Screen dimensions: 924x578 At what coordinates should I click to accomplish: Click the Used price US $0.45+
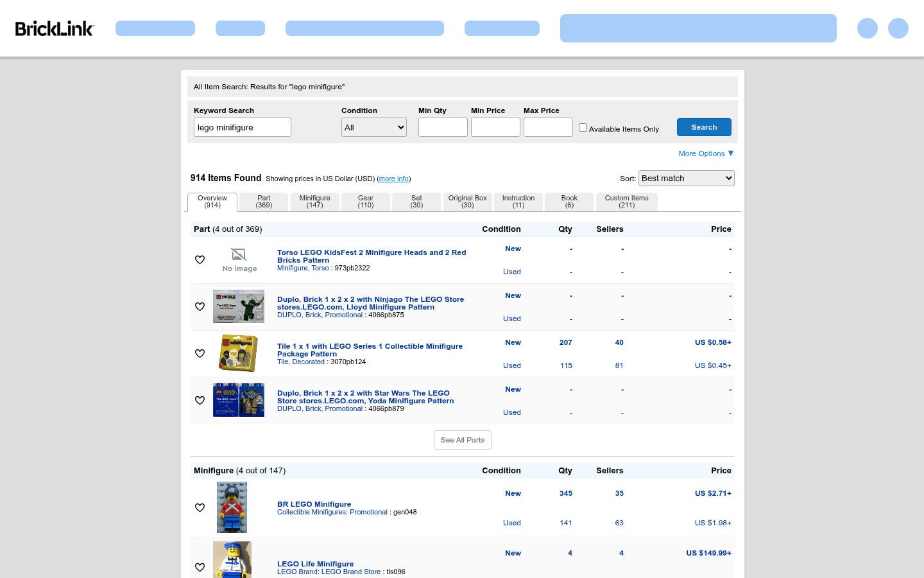pos(713,365)
